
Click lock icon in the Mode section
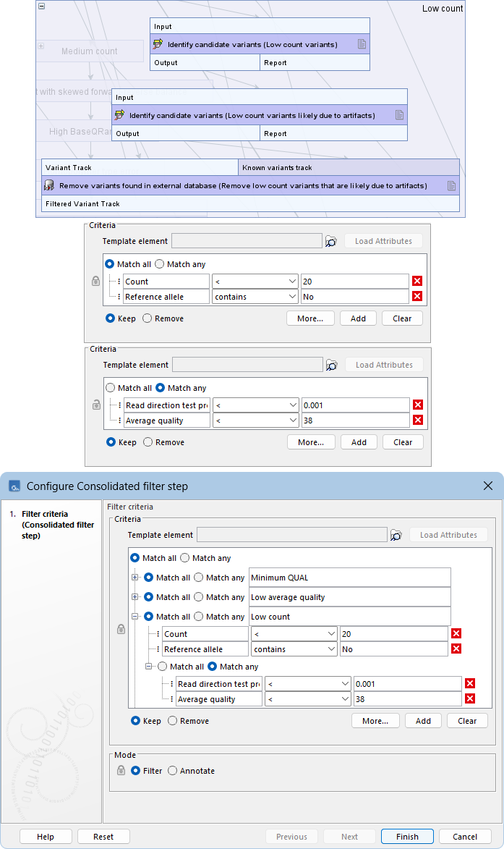(121, 770)
